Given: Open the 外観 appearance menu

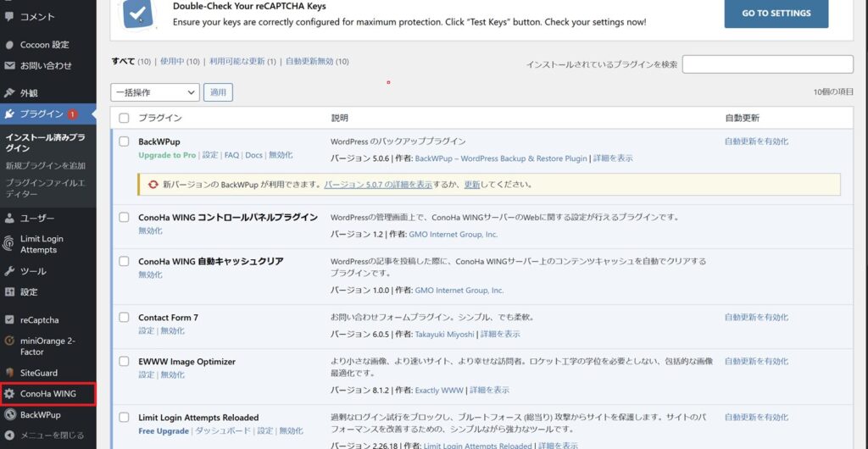Looking at the screenshot, I should [x=29, y=93].
